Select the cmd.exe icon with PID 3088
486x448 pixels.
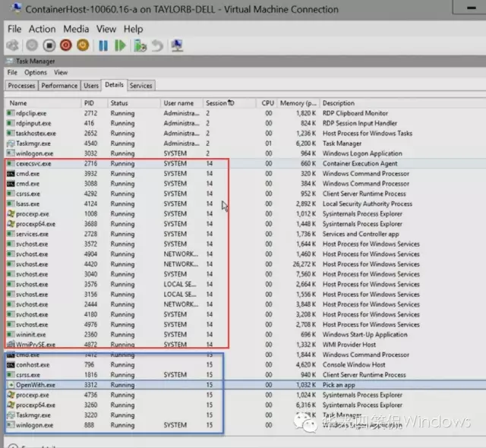click(x=11, y=184)
